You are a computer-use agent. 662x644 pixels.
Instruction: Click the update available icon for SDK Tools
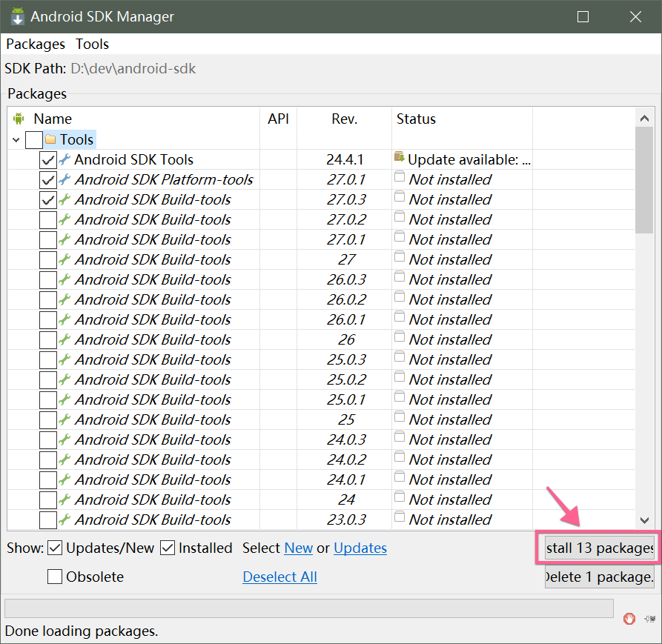point(400,156)
